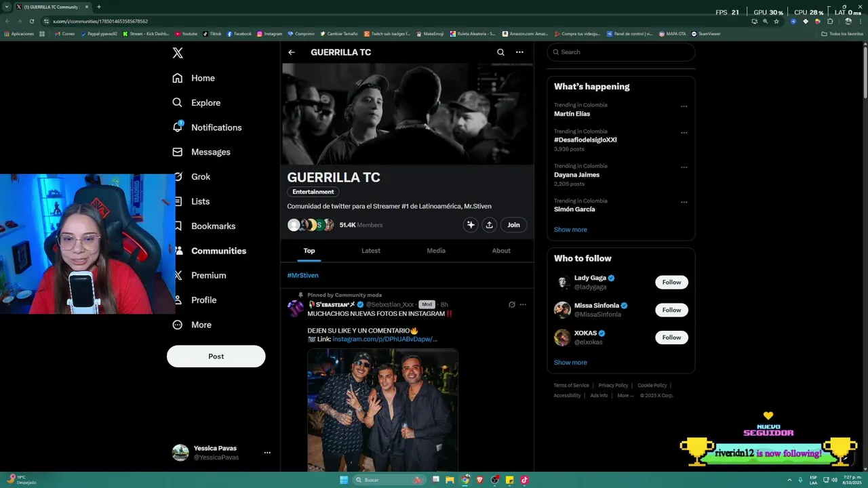
Task: Open the TeamViewer bookmark
Action: [706, 34]
